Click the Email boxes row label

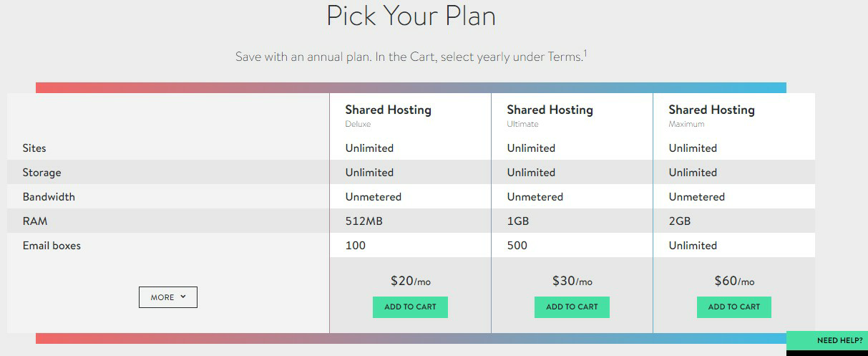click(52, 246)
